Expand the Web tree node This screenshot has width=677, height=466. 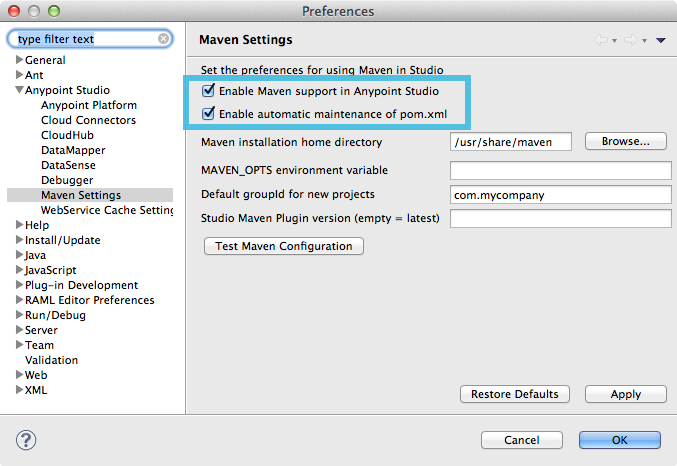(x=19, y=374)
